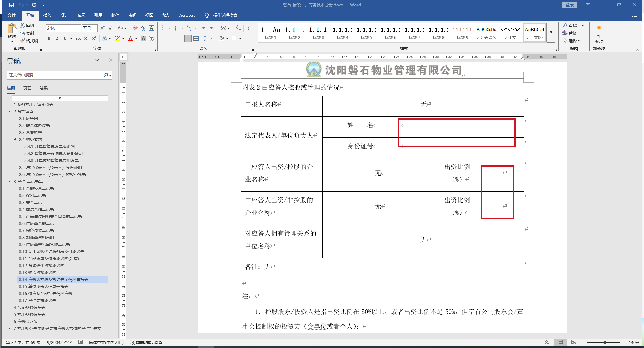Collapse the '2.4 财务要求' heading

[x=15, y=139]
